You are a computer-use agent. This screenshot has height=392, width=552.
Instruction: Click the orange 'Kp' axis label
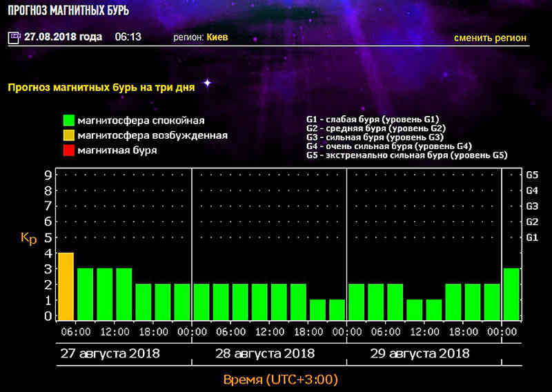pyautogui.click(x=28, y=237)
